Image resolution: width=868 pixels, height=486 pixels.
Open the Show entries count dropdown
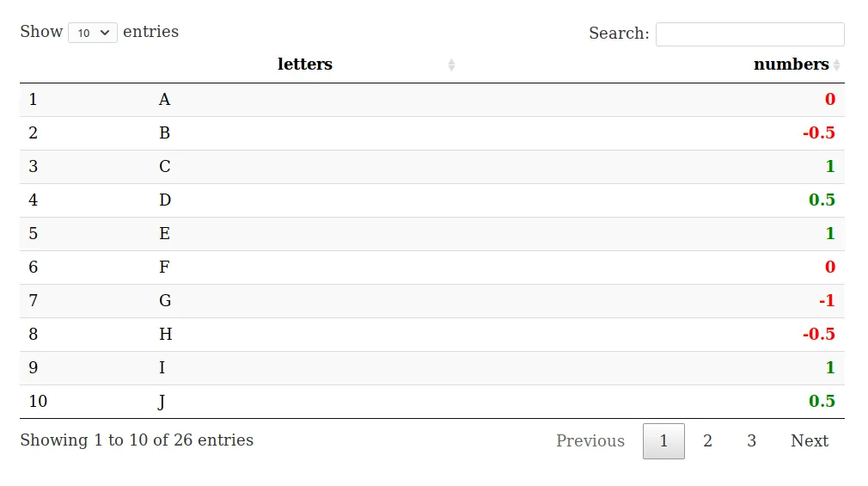tap(93, 33)
